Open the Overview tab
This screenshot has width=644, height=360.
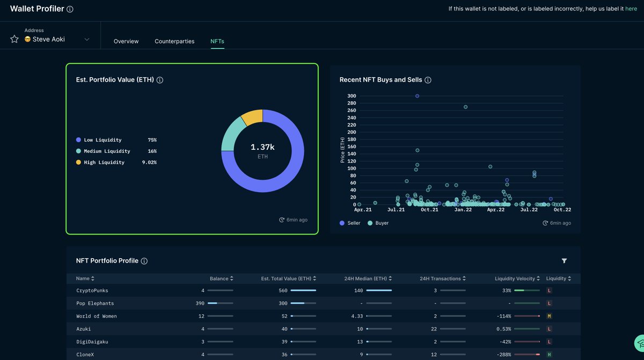(126, 41)
